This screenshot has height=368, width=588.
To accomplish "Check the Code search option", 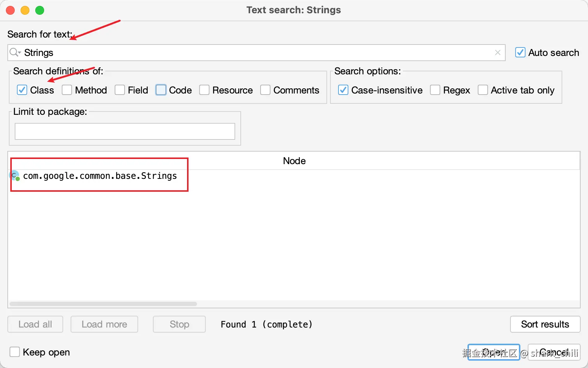I will 161,90.
